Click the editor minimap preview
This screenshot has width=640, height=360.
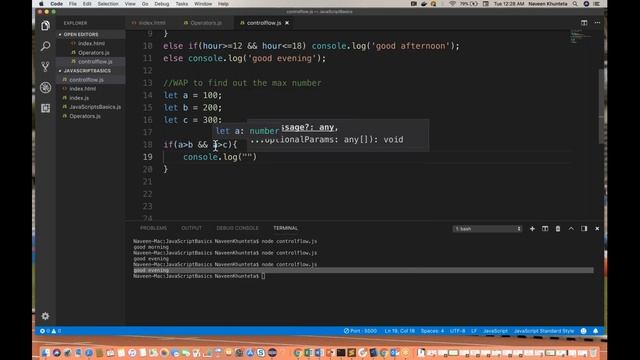(x=581, y=36)
